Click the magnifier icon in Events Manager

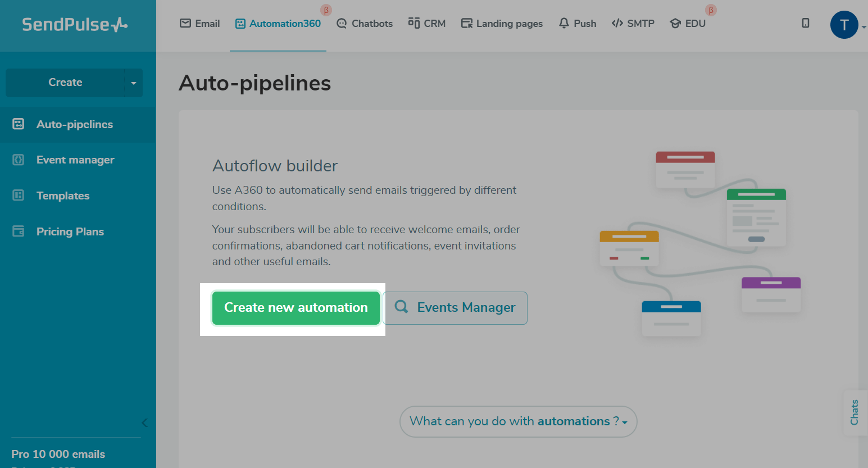pos(401,307)
